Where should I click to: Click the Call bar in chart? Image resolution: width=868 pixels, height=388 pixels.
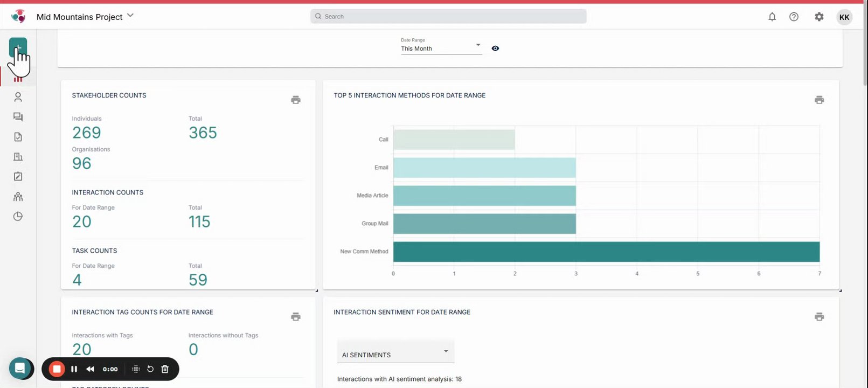tap(454, 140)
